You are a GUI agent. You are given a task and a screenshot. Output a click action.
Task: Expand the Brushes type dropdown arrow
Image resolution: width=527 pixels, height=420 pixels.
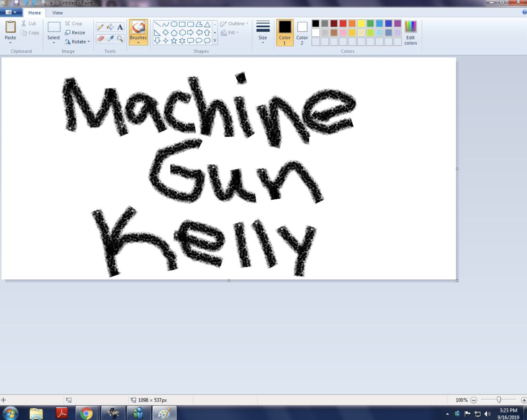[x=138, y=43]
